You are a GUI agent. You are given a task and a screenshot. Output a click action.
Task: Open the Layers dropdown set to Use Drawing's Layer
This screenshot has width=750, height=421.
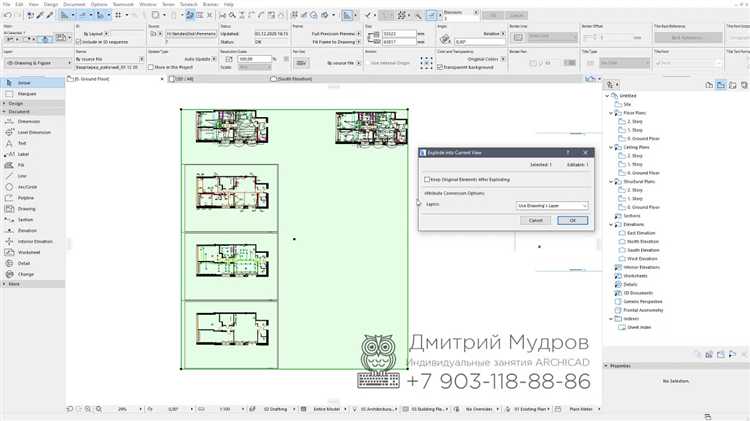(x=552, y=205)
